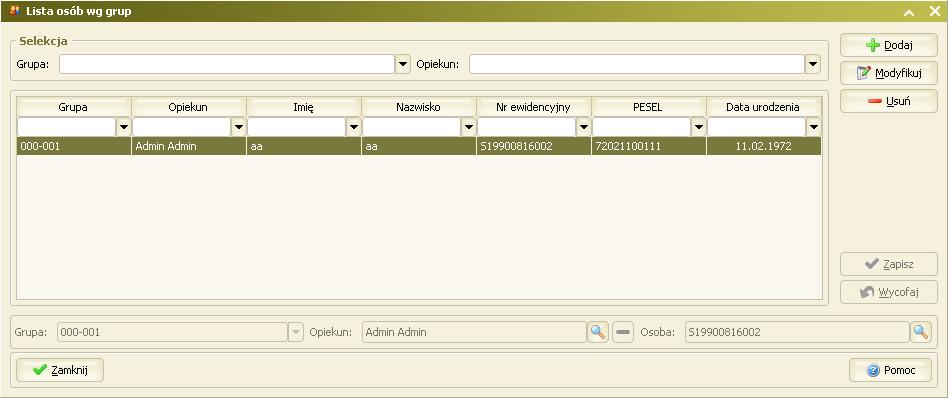Click filter field under Nazwisko column
The height and width of the screenshot is (398, 948).
click(x=411, y=127)
